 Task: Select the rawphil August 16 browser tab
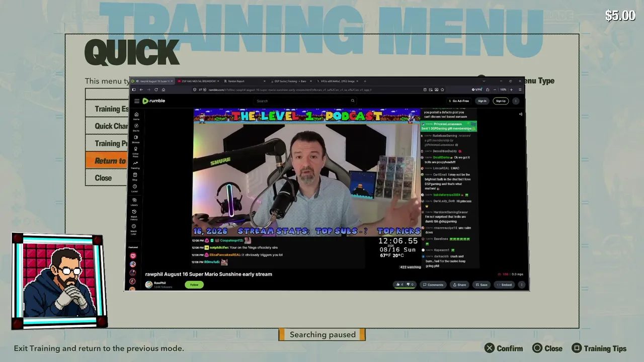click(x=153, y=81)
